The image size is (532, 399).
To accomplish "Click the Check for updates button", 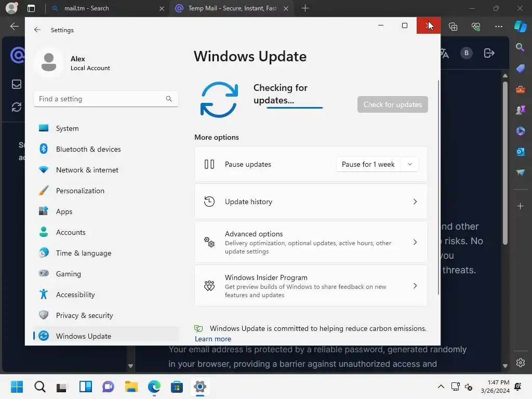I will pos(393,104).
